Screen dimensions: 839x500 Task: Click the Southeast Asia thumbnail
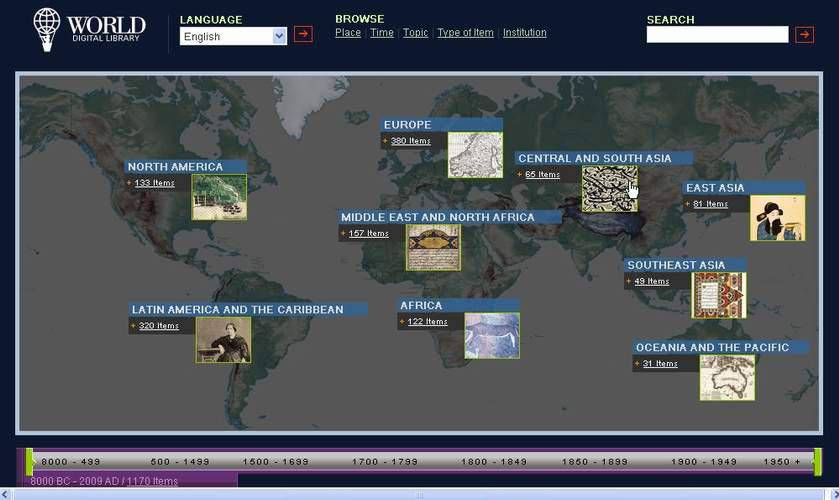click(719, 296)
